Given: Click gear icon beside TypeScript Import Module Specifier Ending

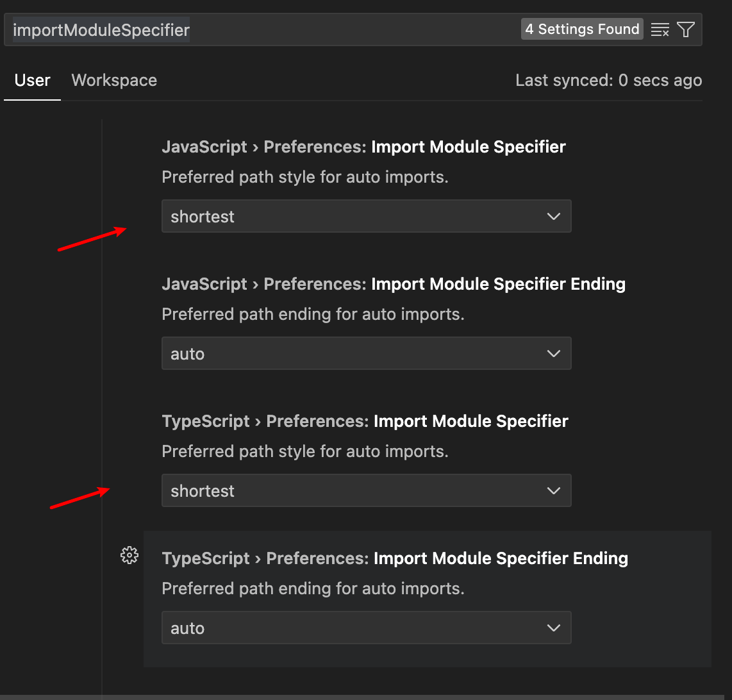Looking at the screenshot, I should [129, 555].
